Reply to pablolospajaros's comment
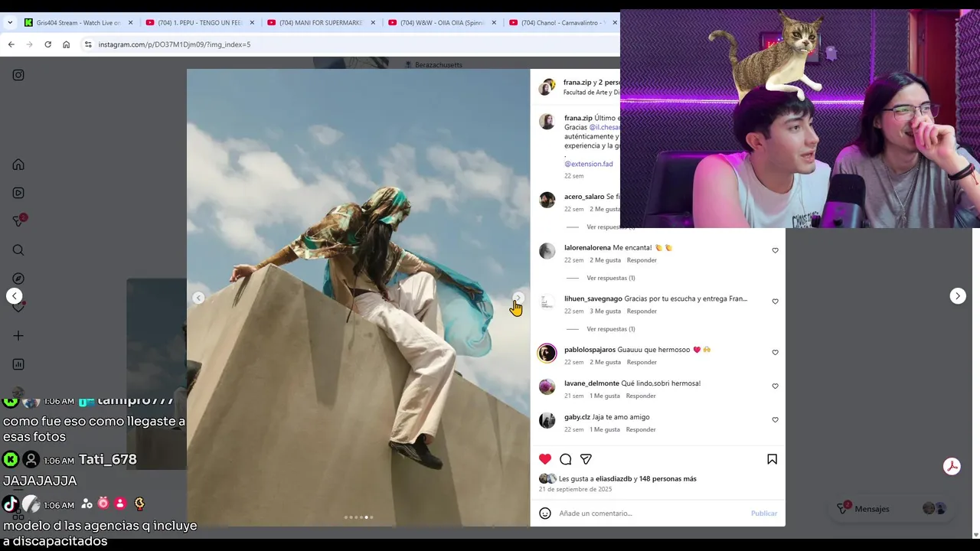980x551 pixels. tap(642, 362)
